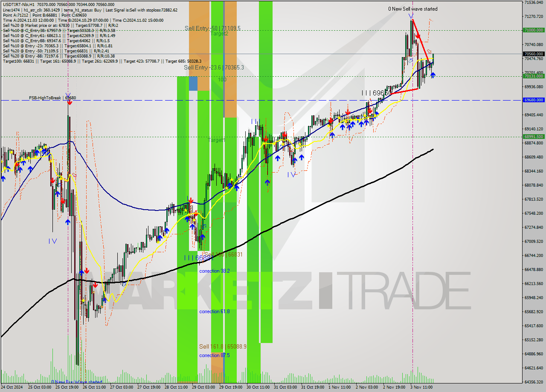This screenshot has height=392, width=546.
Task: Click 65417.600 on the price axis
Action: 534,326
